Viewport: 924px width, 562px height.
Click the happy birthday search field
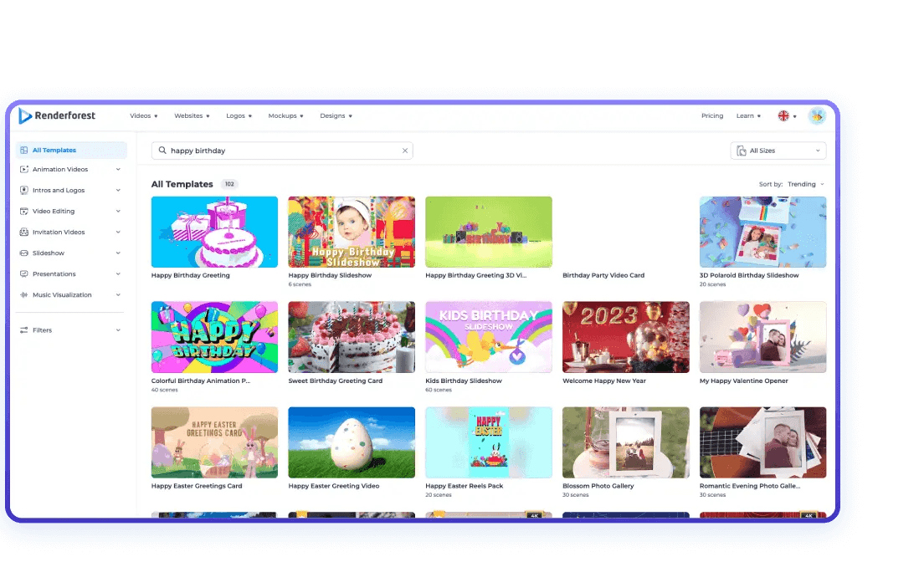(282, 151)
